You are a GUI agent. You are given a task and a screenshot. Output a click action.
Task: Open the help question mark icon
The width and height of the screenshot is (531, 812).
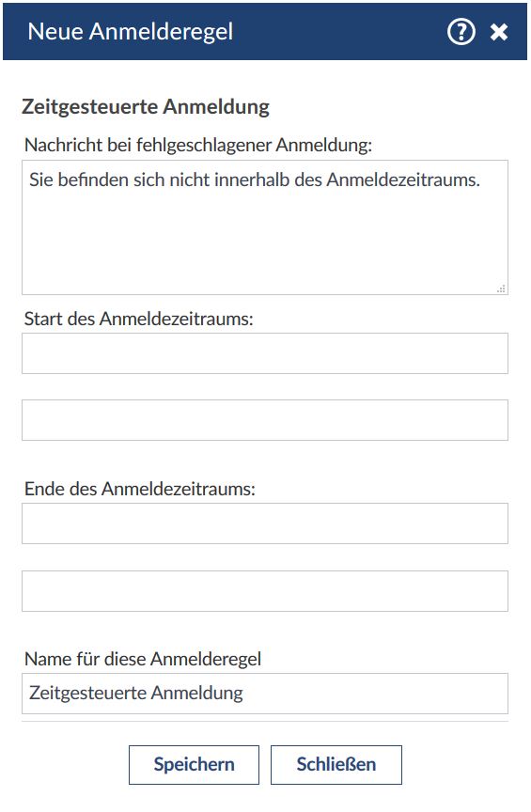tap(461, 32)
